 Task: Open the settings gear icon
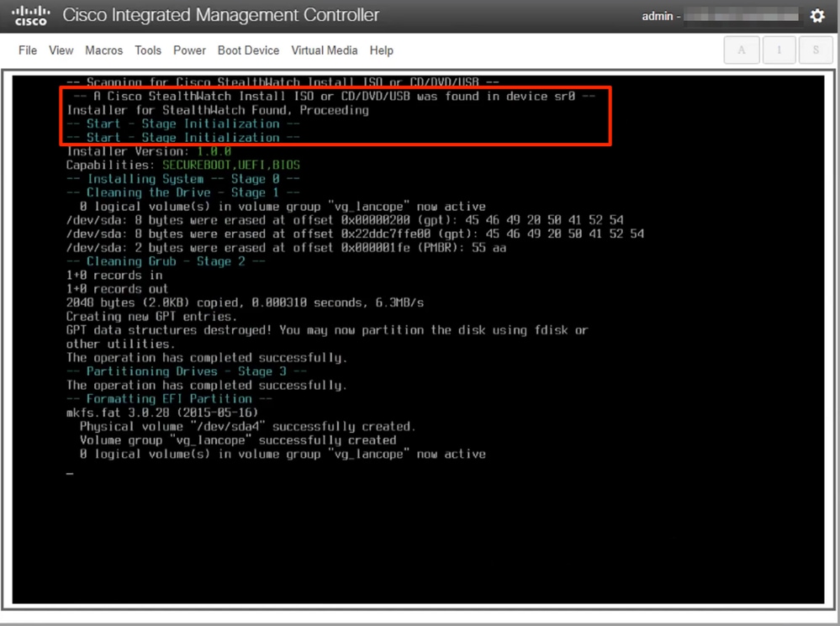[x=817, y=15]
